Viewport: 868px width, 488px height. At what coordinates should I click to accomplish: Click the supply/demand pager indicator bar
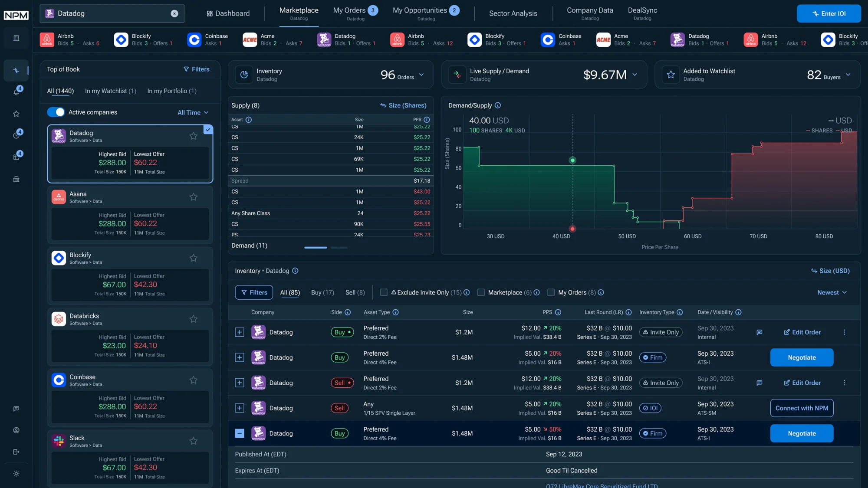pos(326,248)
